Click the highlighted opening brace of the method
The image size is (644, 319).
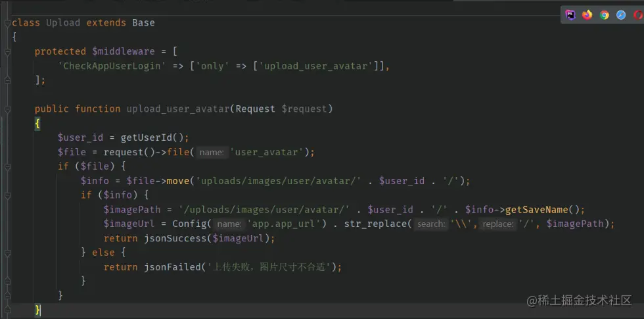click(x=37, y=124)
